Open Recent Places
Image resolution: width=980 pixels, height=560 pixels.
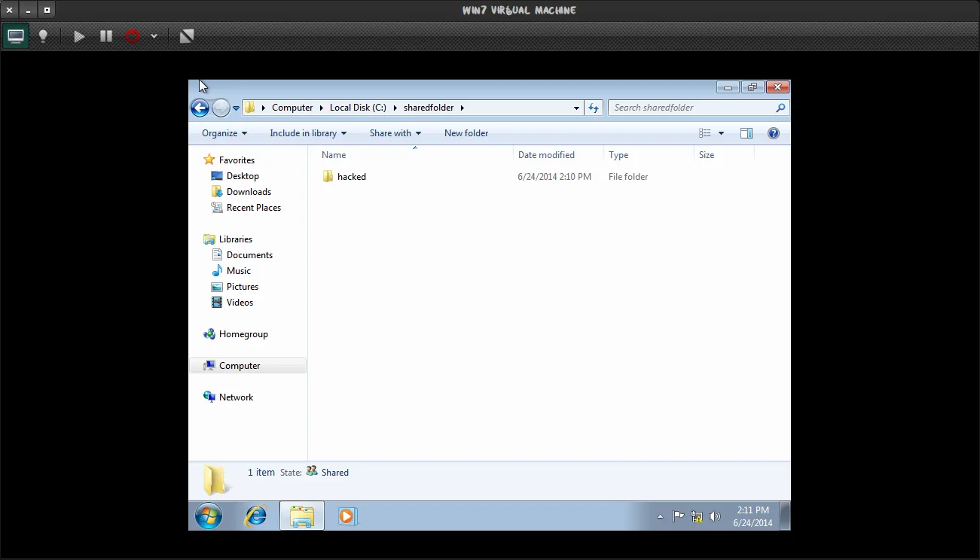tap(254, 208)
